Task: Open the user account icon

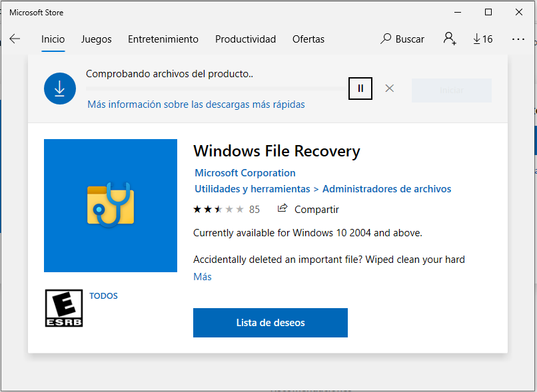Action: click(x=450, y=39)
